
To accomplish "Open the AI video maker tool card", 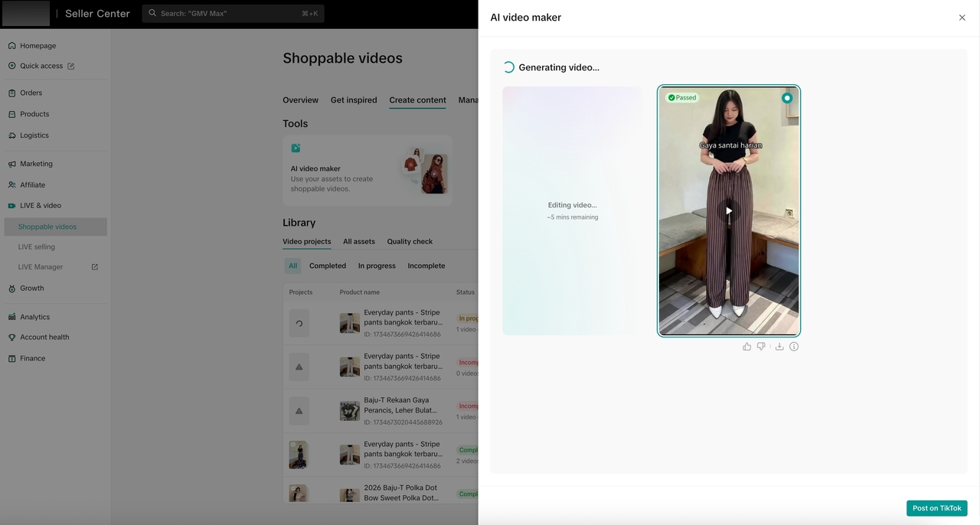I will 367,171.
